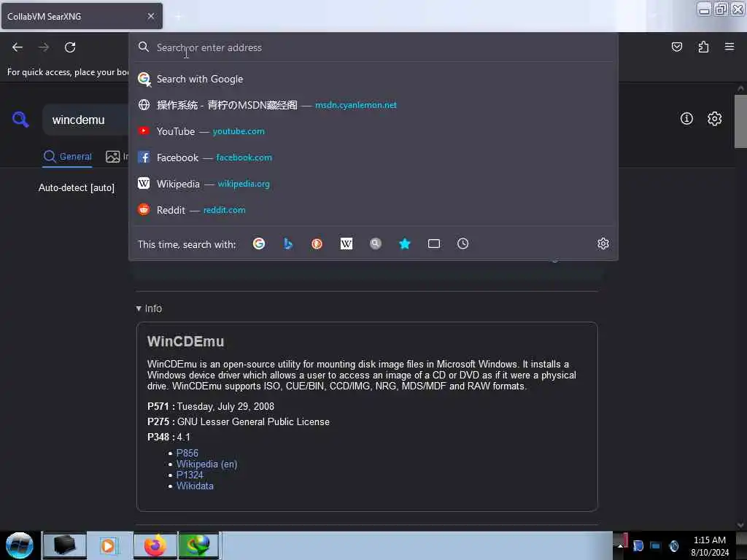Search this time with Google icon

tap(259, 244)
